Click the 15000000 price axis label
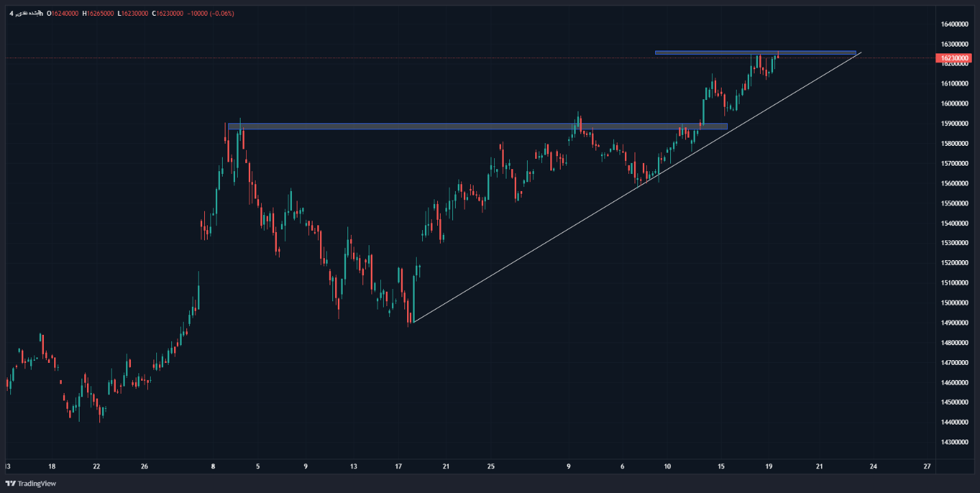This screenshot has width=980, height=493. (x=954, y=303)
